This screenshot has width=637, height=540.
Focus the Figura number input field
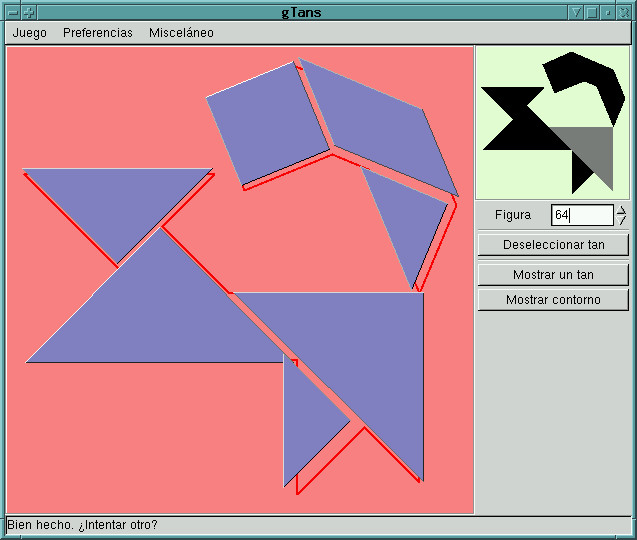[x=582, y=215]
